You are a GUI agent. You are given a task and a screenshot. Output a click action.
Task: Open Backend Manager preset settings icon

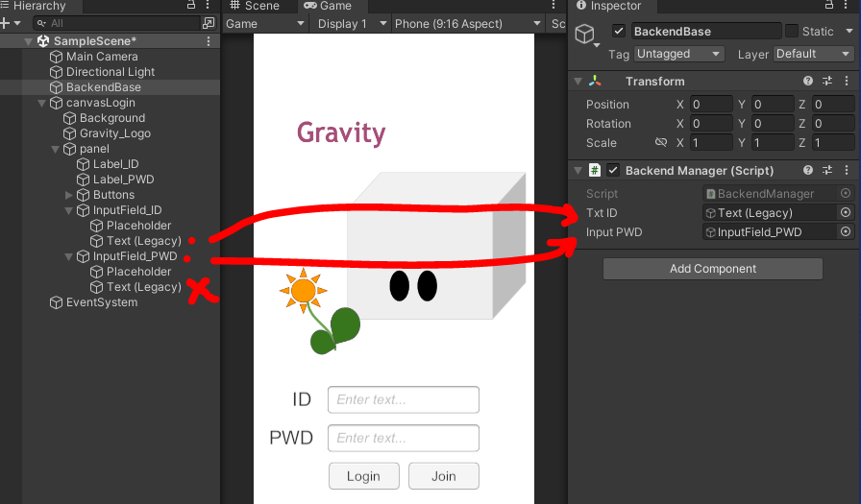[x=827, y=170]
